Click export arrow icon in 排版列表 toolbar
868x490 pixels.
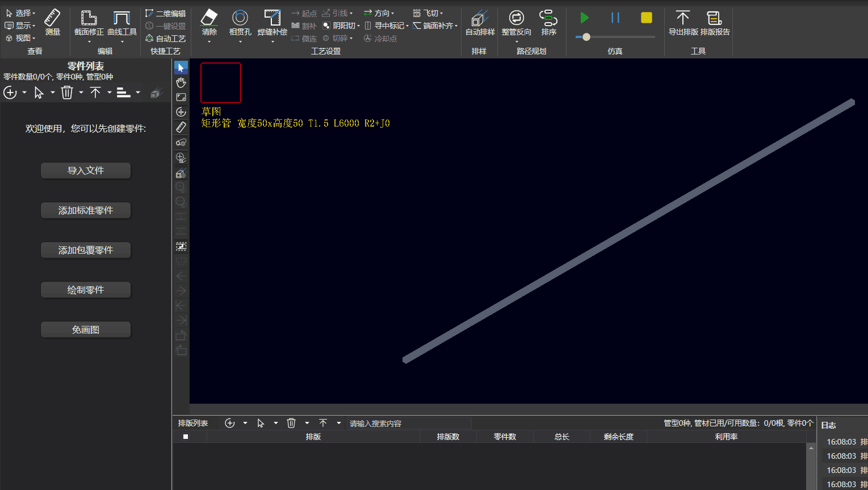[x=323, y=423]
